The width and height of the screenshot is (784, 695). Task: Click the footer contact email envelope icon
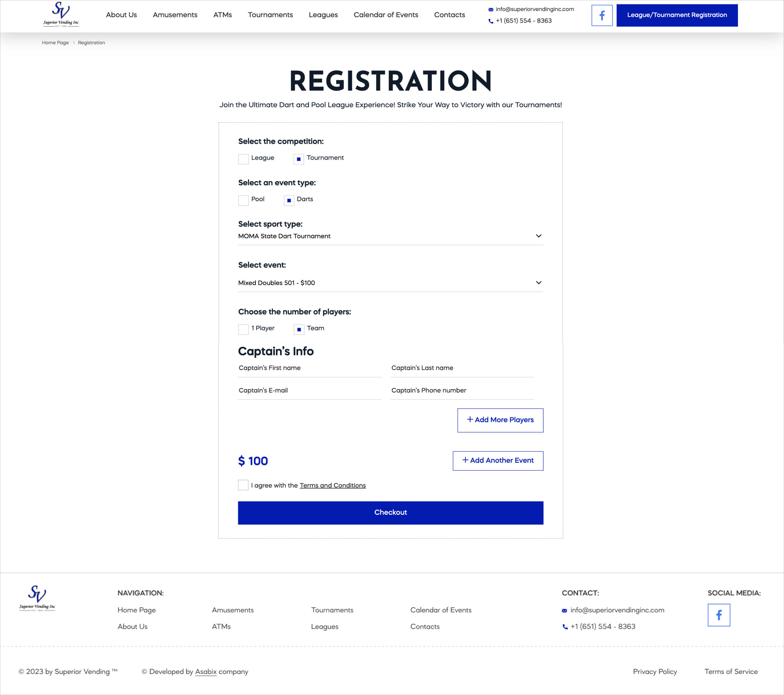(x=564, y=610)
